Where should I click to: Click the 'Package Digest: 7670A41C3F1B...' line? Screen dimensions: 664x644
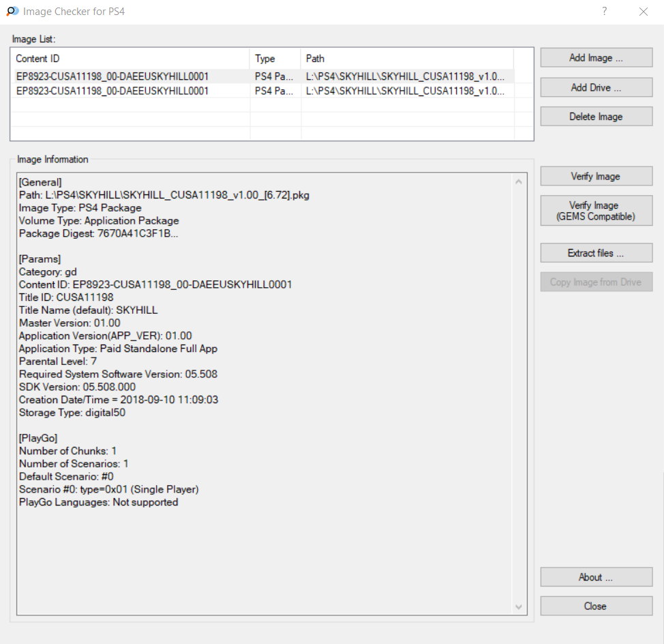[98, 233]
